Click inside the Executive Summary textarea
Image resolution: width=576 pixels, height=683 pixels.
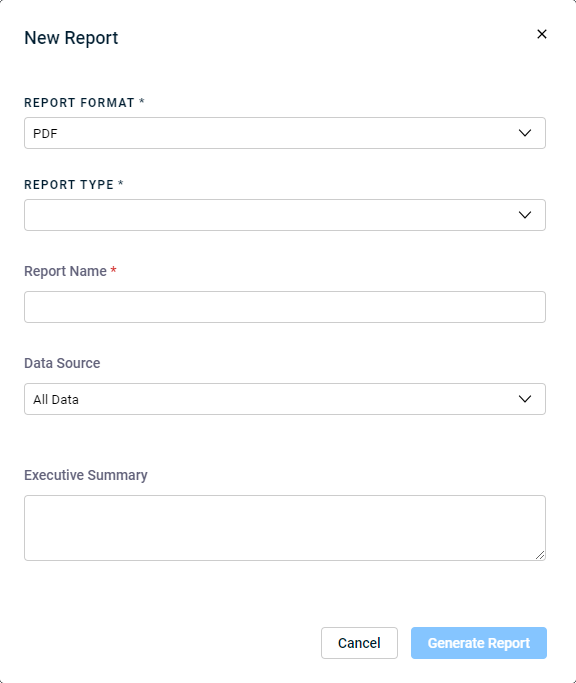click(x=285, y=528)
